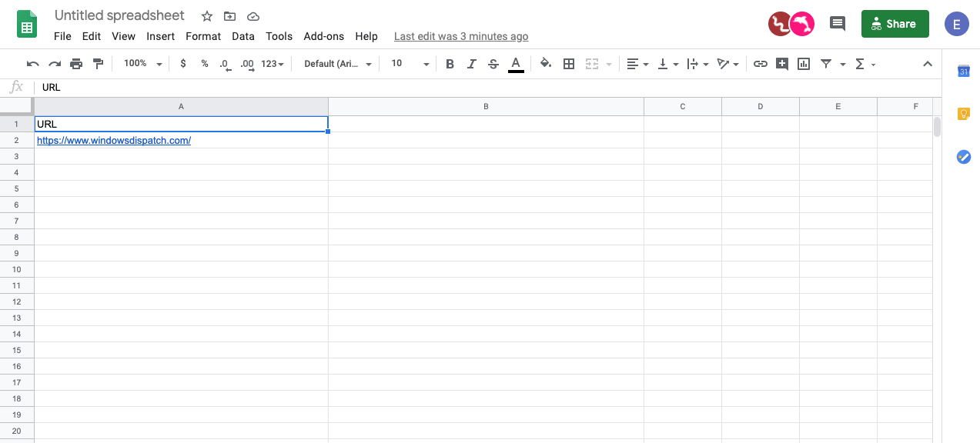The height and width of the screenshot is (443, 980).
Task: Toggle italic formatting
Action: [x=471, y=64]
